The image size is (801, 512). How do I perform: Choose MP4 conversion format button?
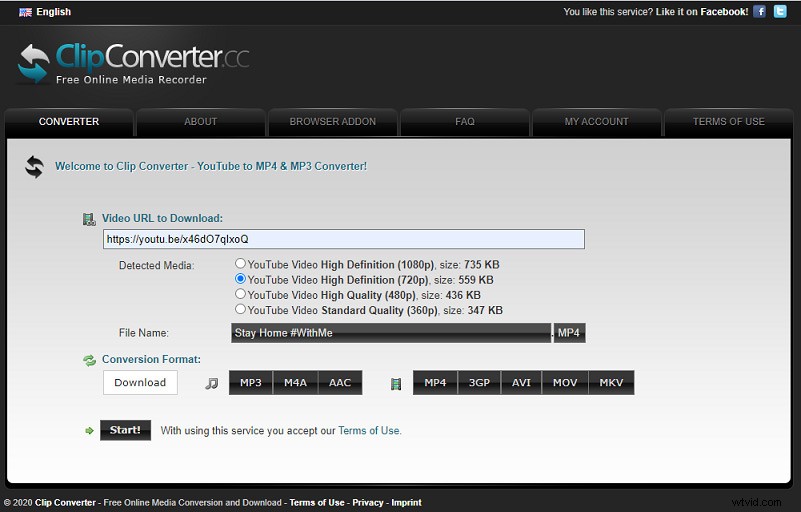pos(435,383)
